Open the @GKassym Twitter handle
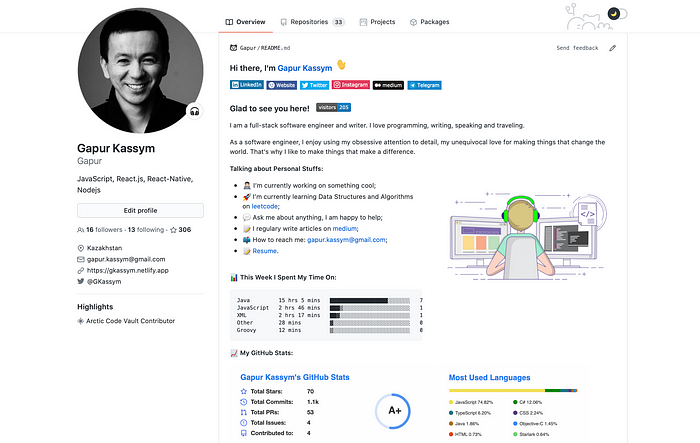The height and width of the screenshot is (443, 700). [104, 281]
